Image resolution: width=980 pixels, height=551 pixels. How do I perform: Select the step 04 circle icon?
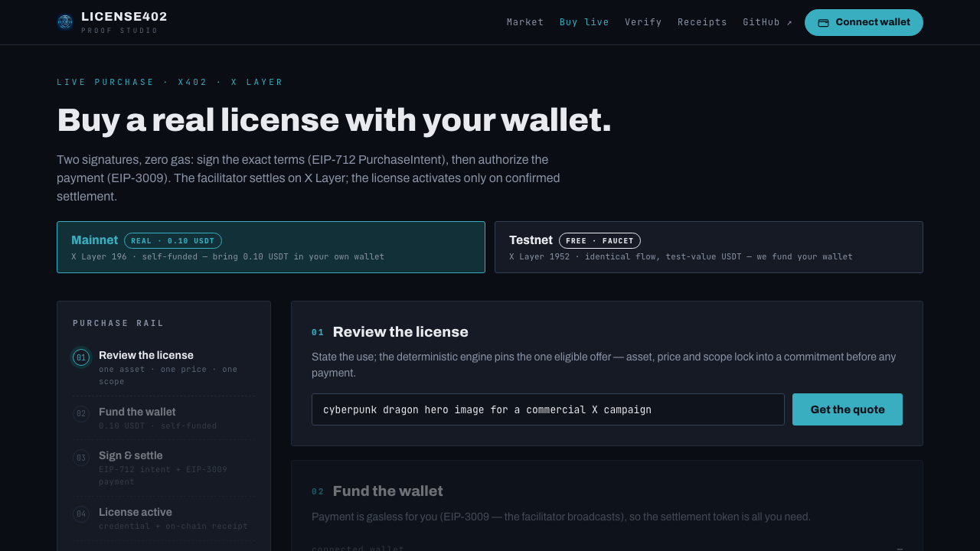(81, 514)
